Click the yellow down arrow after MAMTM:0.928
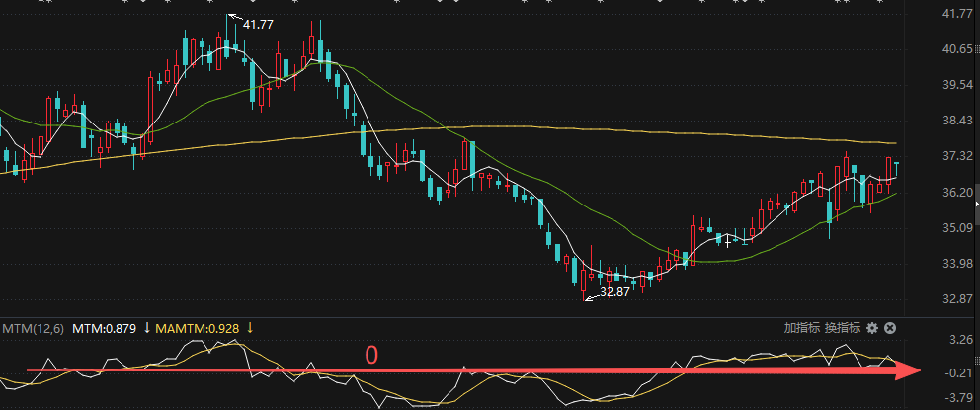Viewport: 980px width, 410px height. click(x=250, y=328)
